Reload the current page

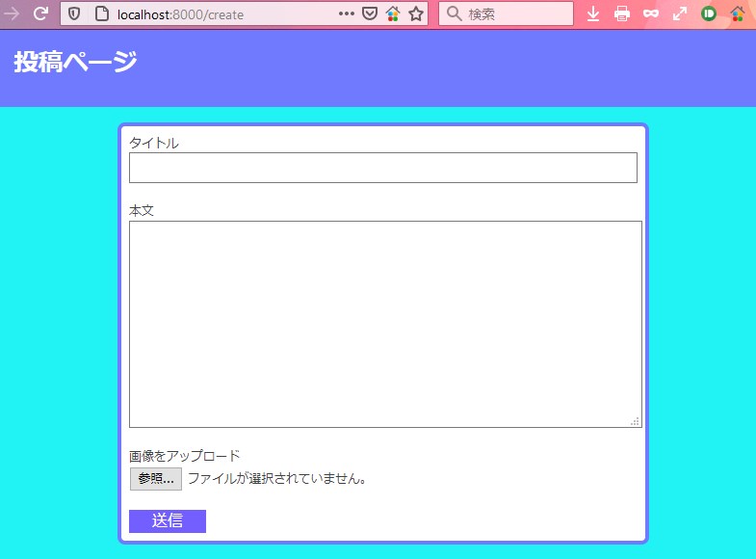(x=40, y=13)
